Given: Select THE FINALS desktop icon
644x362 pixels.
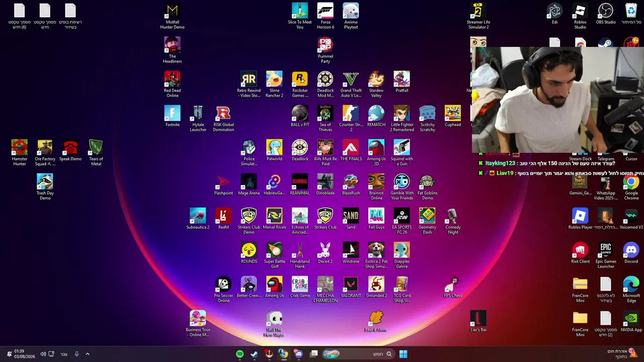Looking at the screenshot, I should tap(351, 150).
